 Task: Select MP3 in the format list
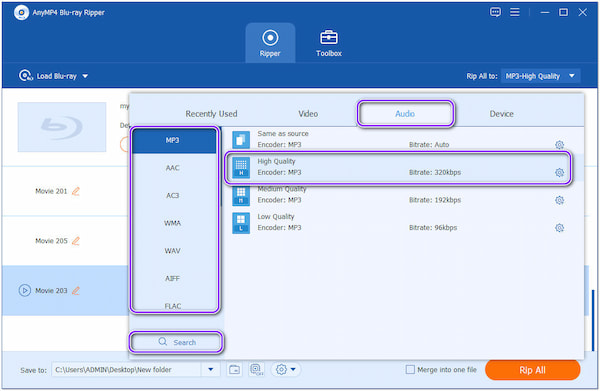(x=174, y=140)
